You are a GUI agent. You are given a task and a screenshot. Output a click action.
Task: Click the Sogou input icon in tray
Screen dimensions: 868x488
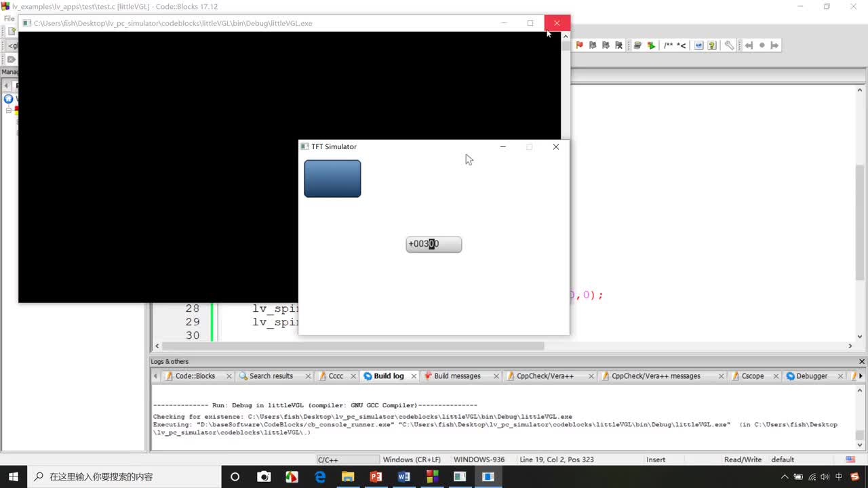(855, 477)
